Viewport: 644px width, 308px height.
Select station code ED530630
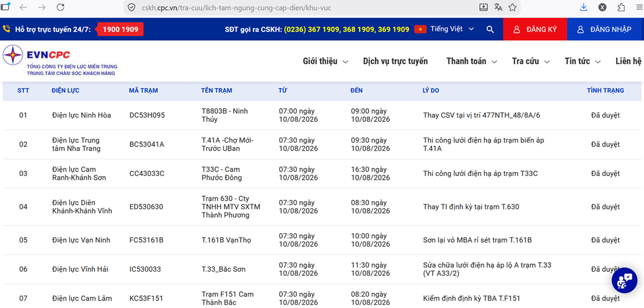146,207
